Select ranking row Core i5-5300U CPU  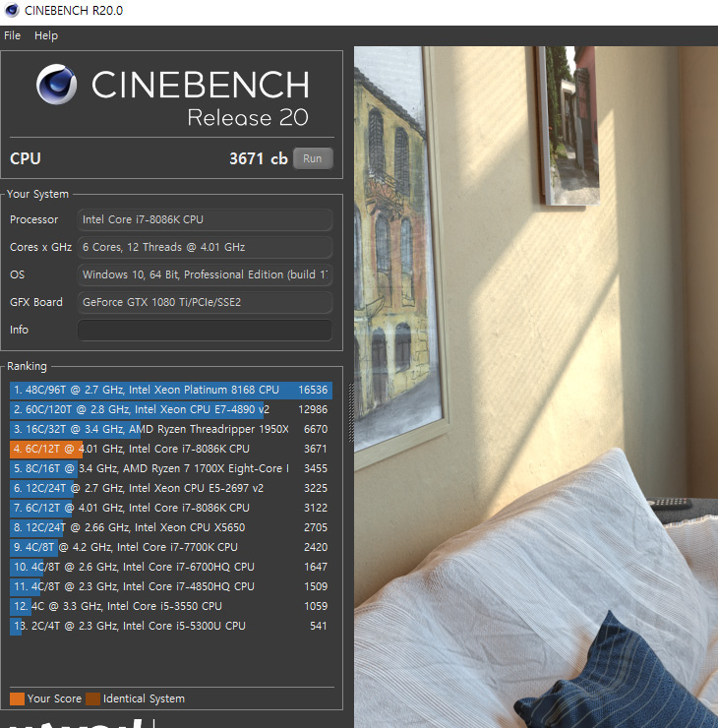point(171,626)
